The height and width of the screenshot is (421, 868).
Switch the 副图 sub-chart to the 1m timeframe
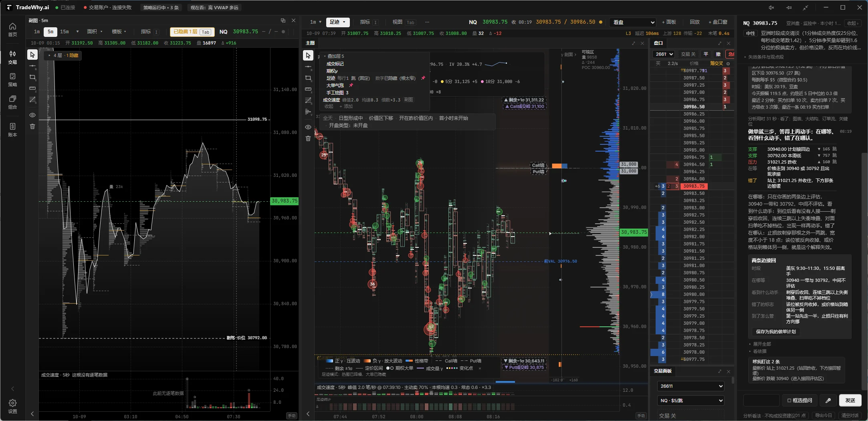point(37,32)
